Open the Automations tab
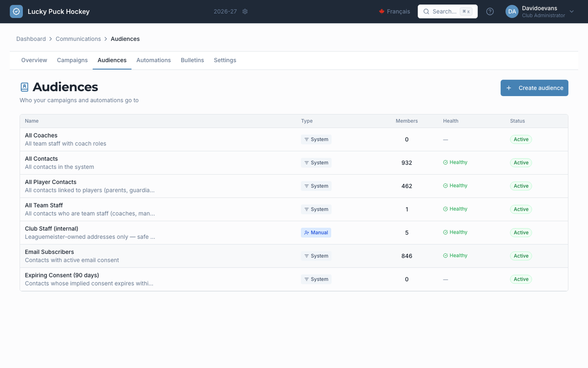The image size is (588, 368). pyautogui.click(x=153, y=60)
